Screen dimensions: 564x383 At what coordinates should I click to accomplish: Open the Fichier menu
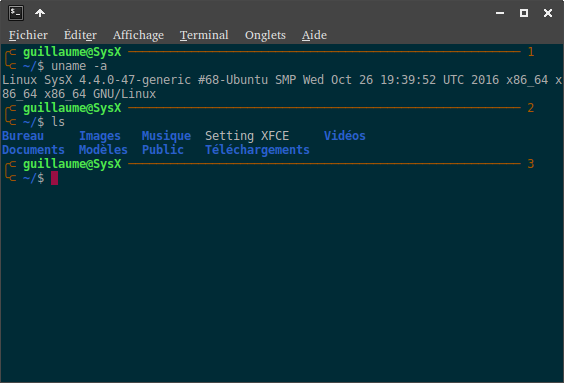28,35
